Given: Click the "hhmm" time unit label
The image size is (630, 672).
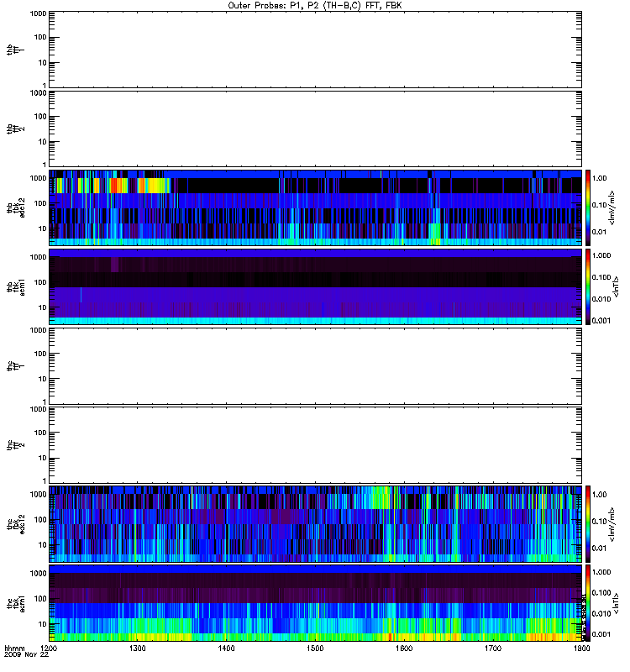Looking at the screenshot, I should pyautogui.click(x=14, y=648).
